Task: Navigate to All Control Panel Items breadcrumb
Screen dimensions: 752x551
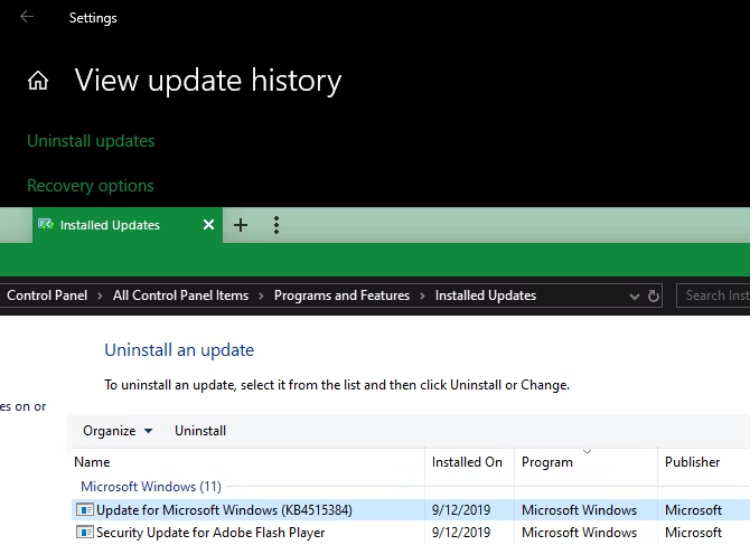Action: [x=181, y=295]
